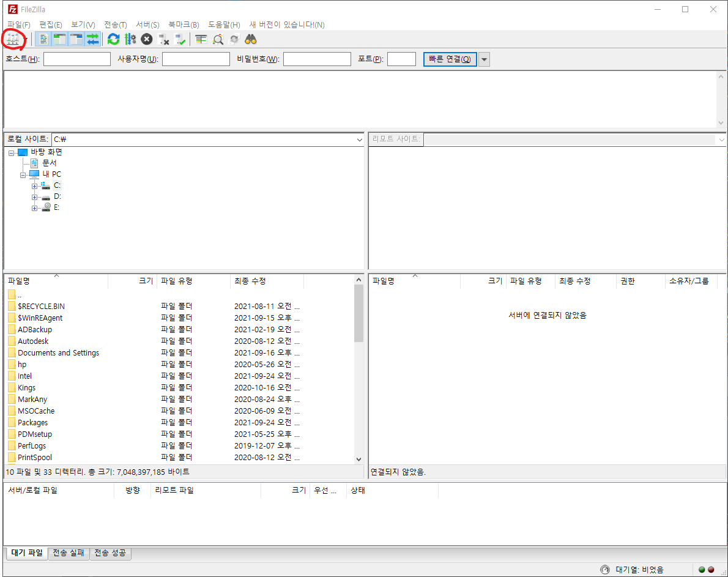Image resolution: width=728 pixels, height=577 pixels.
Task: Toggle the transfer queue display
Action: 93,39
